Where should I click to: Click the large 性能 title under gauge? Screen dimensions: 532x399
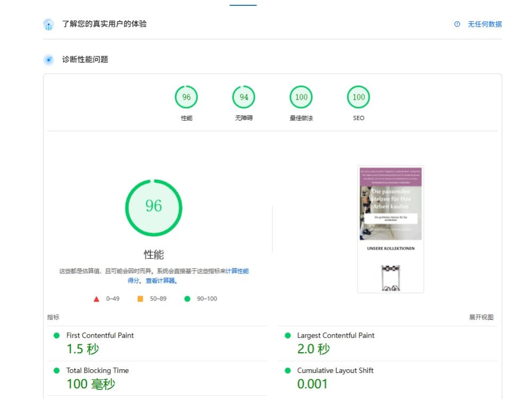(x=154, y=254)
